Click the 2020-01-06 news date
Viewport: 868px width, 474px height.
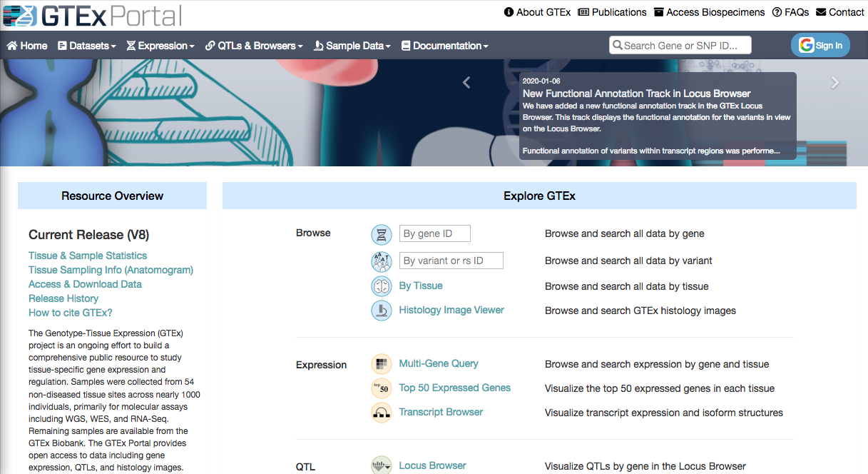(x=542, y=81)
